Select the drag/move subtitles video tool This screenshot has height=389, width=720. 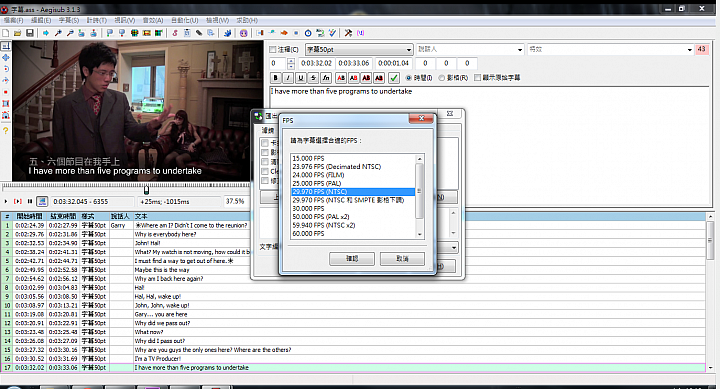click(x=6, y=58)
